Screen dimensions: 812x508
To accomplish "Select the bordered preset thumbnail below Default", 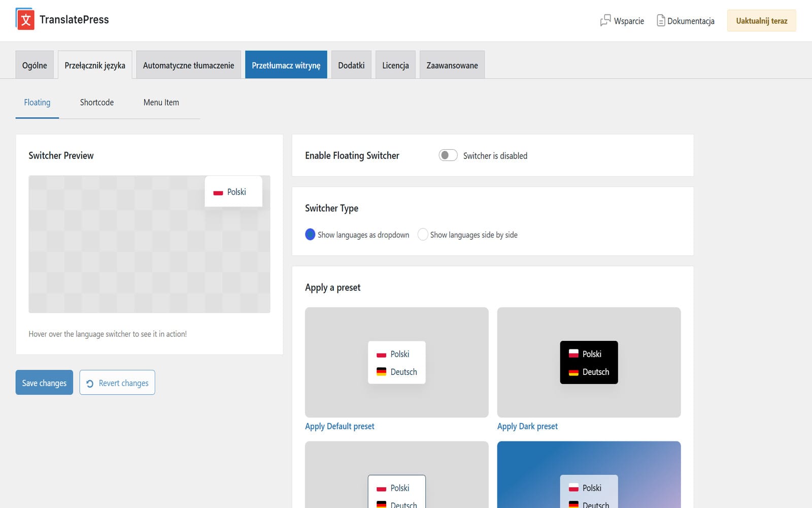I will click(397, 474).
